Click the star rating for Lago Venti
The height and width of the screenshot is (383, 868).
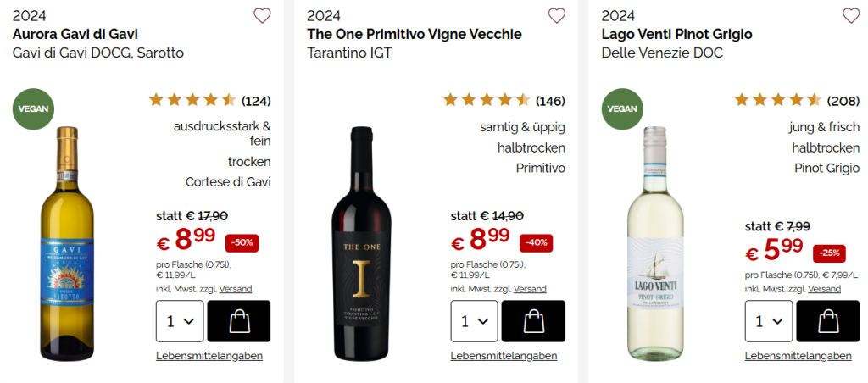point(778,101)
